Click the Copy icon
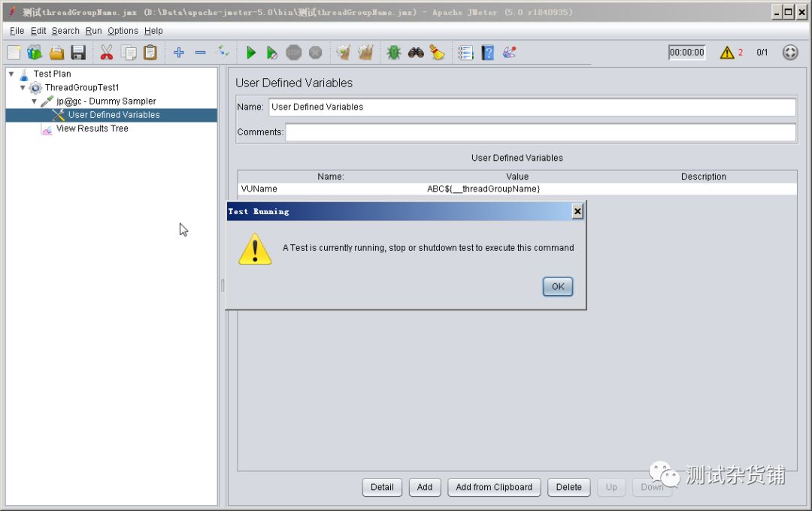Image resolution: width=812 pixels, height=511 pixels. click(x=129, y=53)
